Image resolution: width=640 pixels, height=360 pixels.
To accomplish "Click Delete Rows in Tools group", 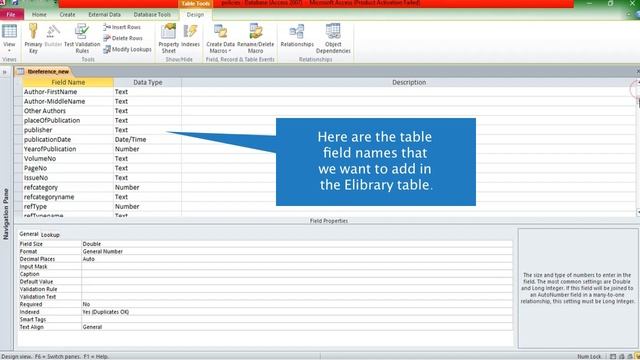I will point(123,38).
